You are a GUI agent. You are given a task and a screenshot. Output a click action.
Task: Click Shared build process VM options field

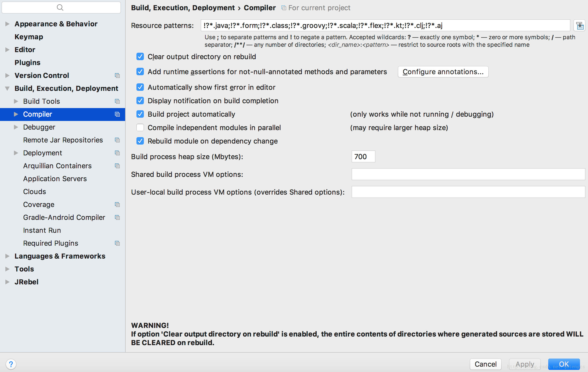pyautogui.click(x=468, y=174)
